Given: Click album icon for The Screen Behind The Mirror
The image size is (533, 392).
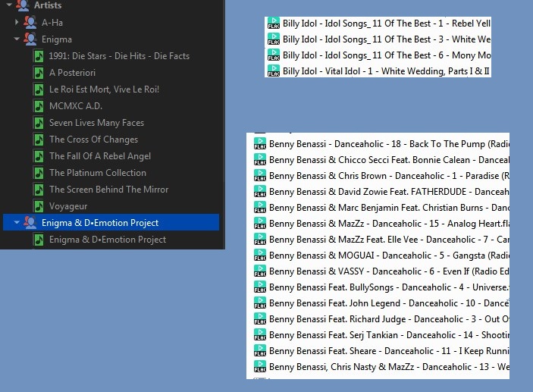Looking at the screenshot, I should pos(39,189).
